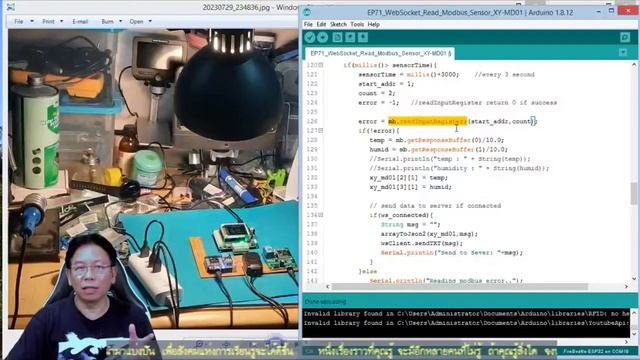Click 'if(!error){' on line 127

click(x=379, y=131)
